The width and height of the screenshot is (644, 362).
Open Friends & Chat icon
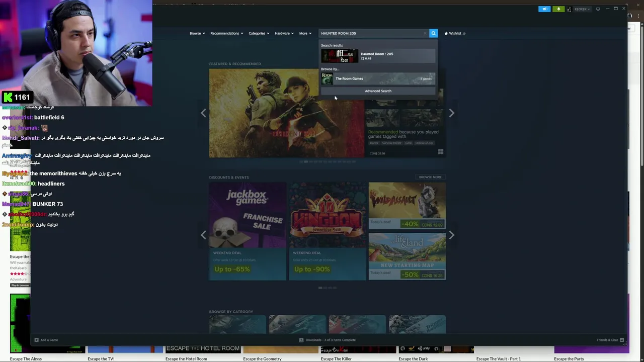622,340
